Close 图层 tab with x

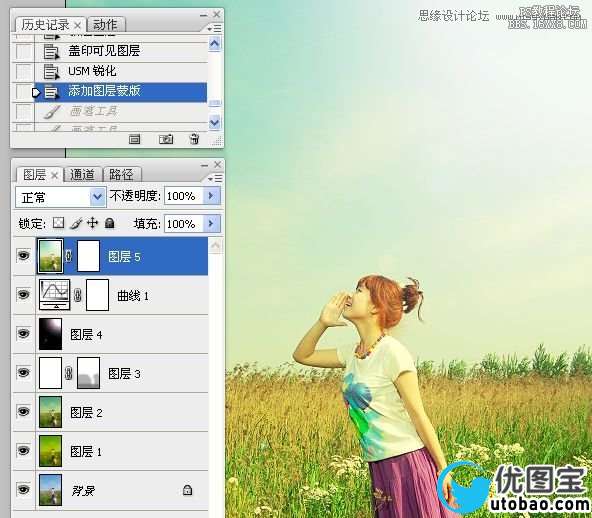pyautogui.click(x=55, y=176)
